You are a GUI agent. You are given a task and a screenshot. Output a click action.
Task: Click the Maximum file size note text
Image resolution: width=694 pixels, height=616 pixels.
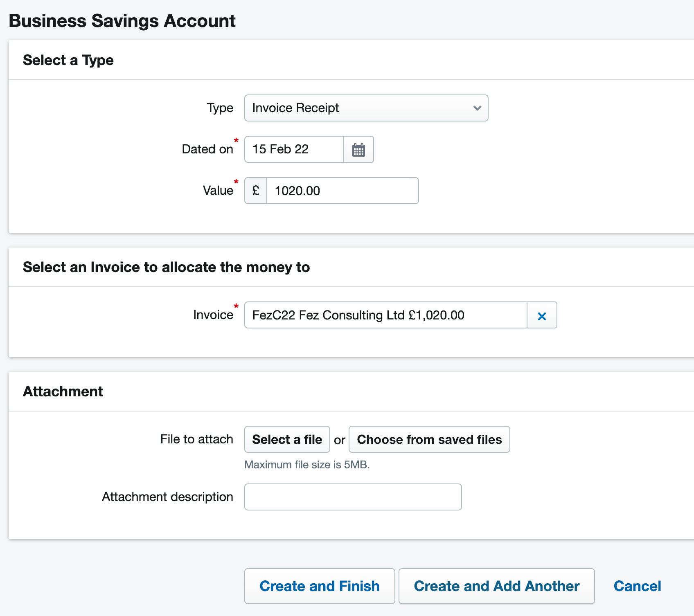pos(306,465)
